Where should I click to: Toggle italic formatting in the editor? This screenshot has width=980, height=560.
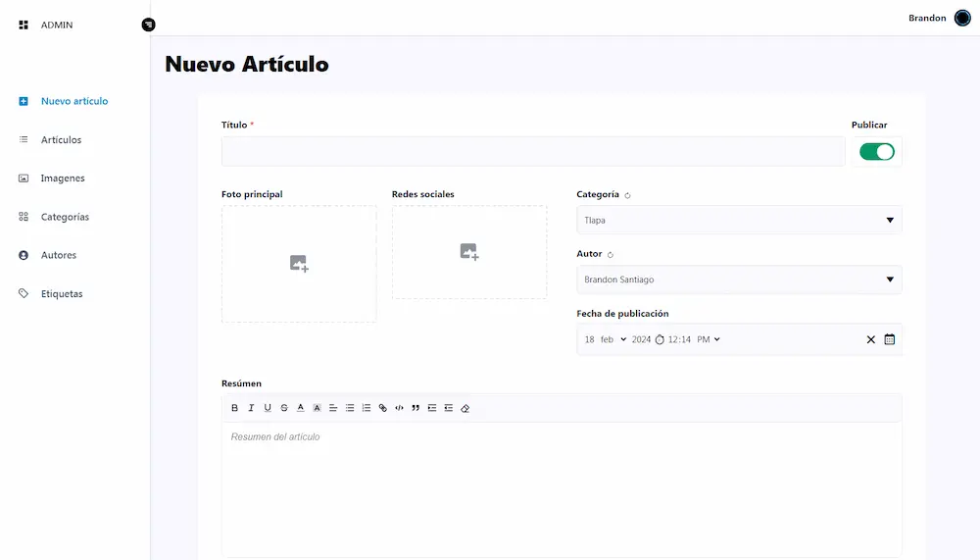[251, 408]
